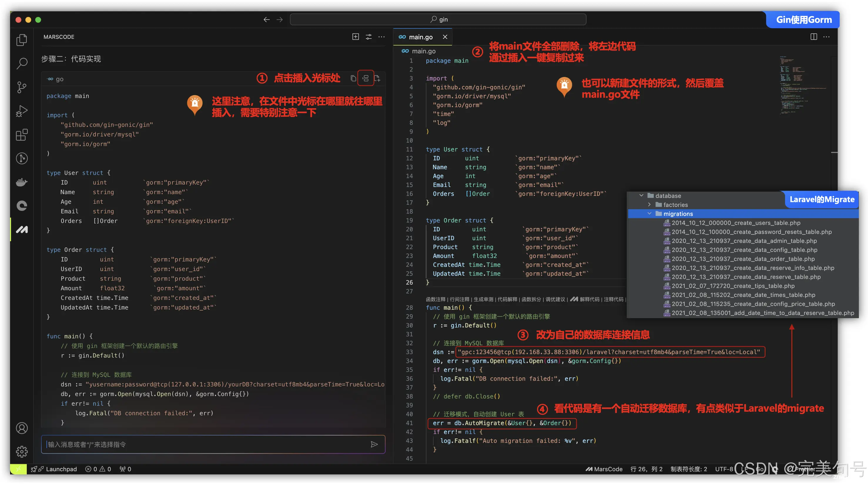Open MarsCode panel more actions menu
868x484 pixels.
(381, 37)
